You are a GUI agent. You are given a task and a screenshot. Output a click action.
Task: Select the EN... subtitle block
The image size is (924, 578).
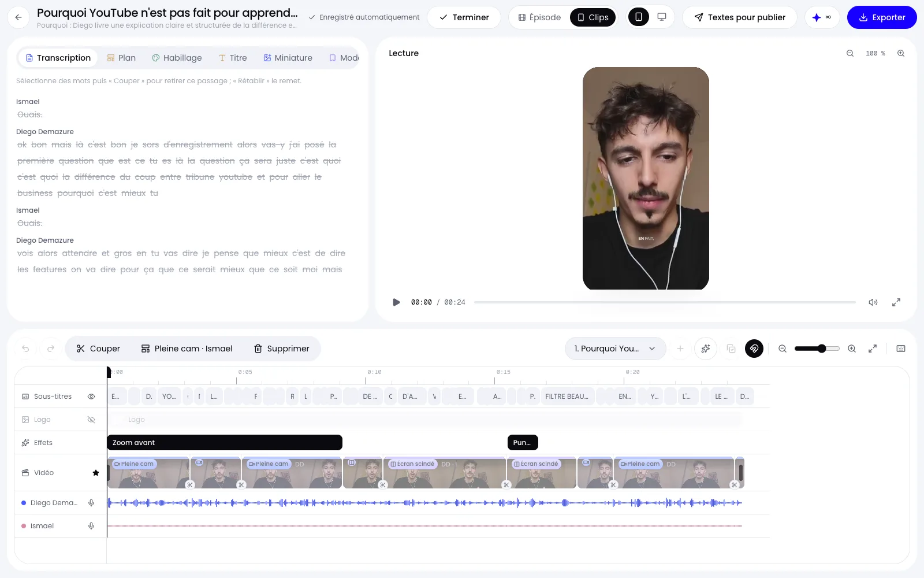(625, 397)
